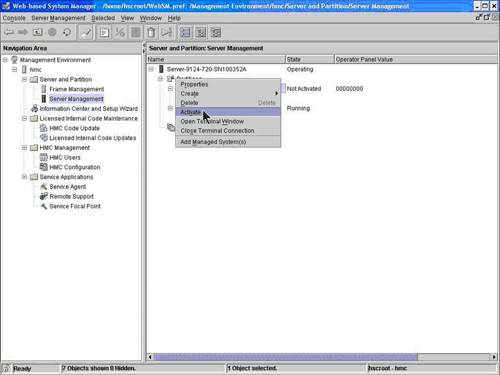This screenshot has height=375, width=500.
Task: Click the Running state cell
Action: point(298,108)
